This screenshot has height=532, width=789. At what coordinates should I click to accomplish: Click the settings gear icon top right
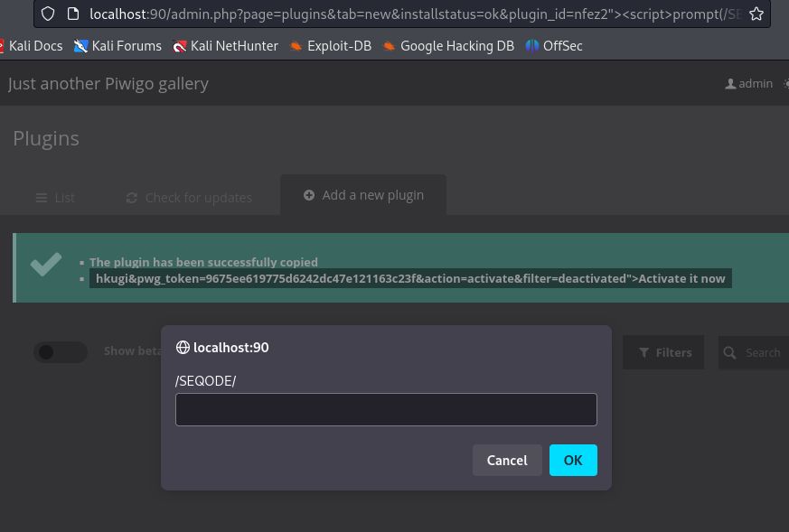784,83
